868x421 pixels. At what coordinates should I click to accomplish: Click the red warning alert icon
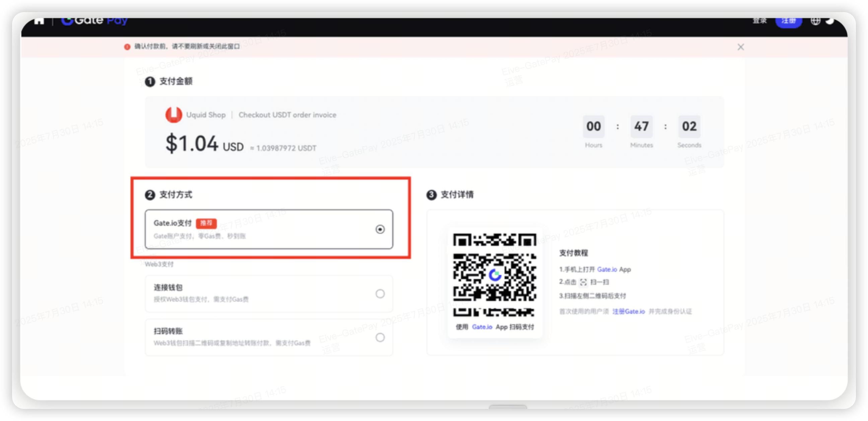tap(127, 47)
